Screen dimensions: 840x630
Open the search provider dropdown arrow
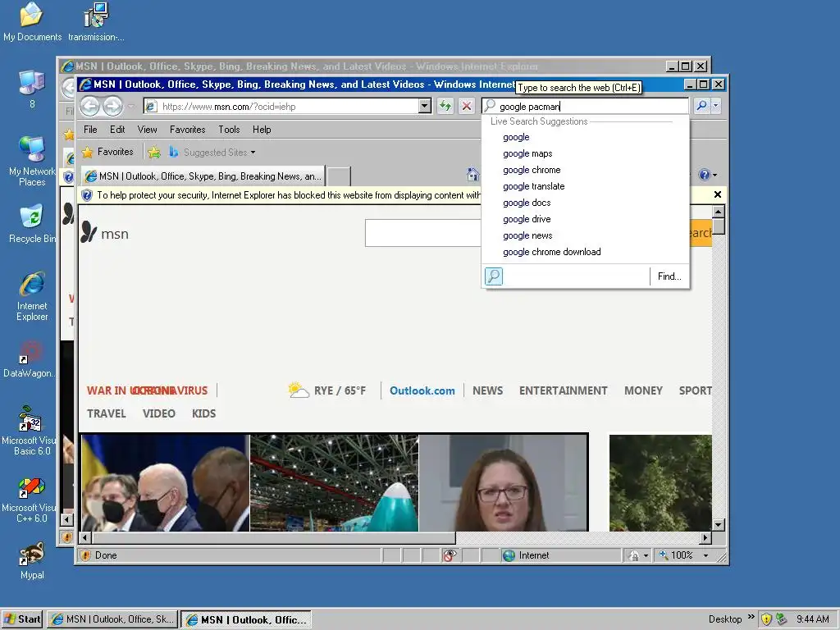pyautogui.click(x=715, y=106)
